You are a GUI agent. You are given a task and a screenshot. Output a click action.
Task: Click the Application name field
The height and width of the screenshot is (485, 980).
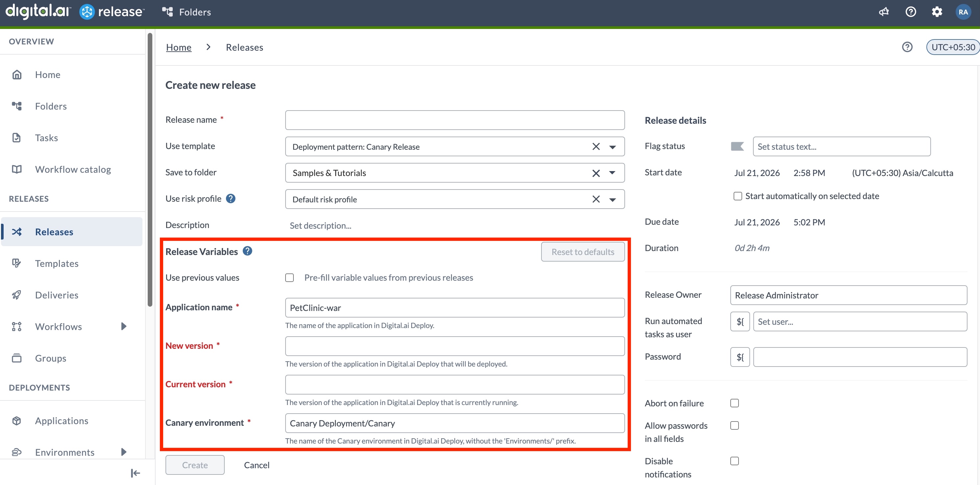point(455,307)
